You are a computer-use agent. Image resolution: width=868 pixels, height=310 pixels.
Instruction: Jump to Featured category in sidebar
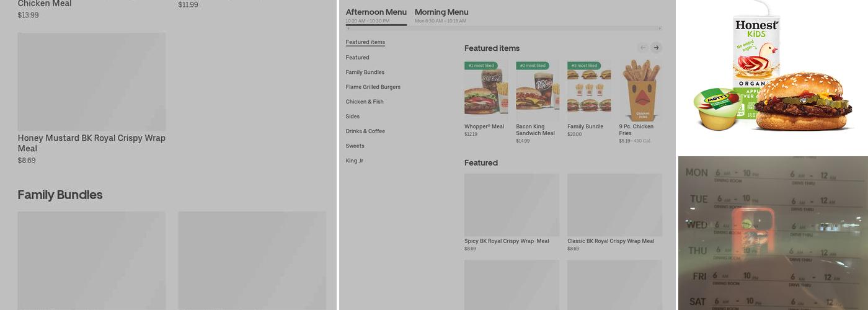[x=357, y=58]
